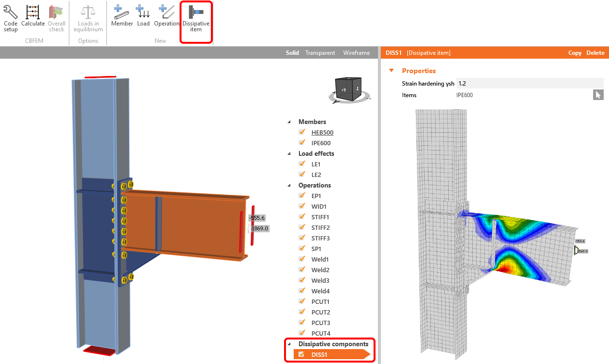Uncheck the HEB500 member visibility
The width and height of the screenshot is (609, 364).
click(302, 132)
